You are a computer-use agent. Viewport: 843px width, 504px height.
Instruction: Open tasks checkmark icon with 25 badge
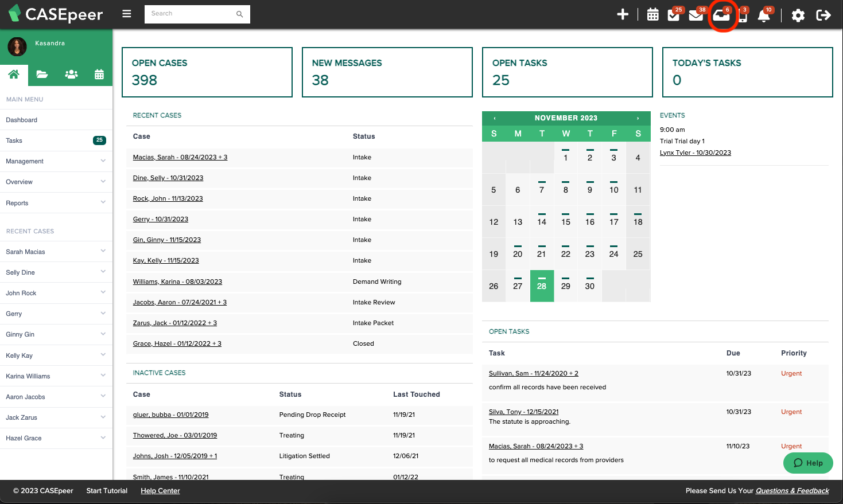point(674,14)
